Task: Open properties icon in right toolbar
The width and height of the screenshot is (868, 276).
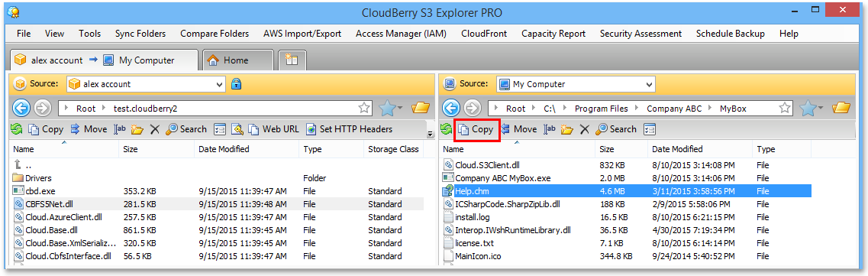Action: coord(650,129)
